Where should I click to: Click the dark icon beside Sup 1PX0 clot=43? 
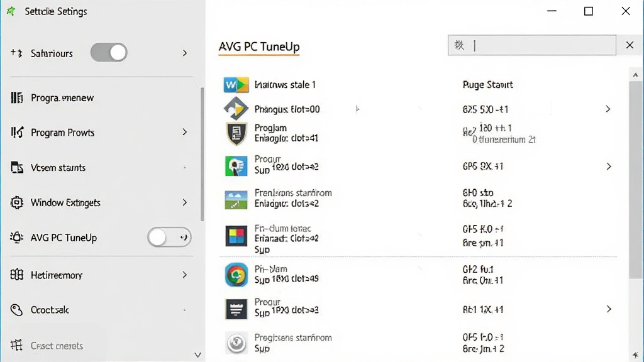236,309
